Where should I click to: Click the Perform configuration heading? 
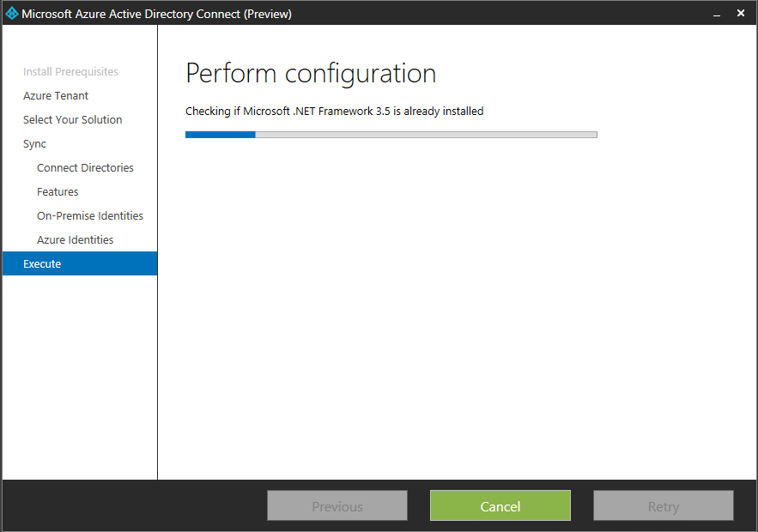(x=311, y=74)
